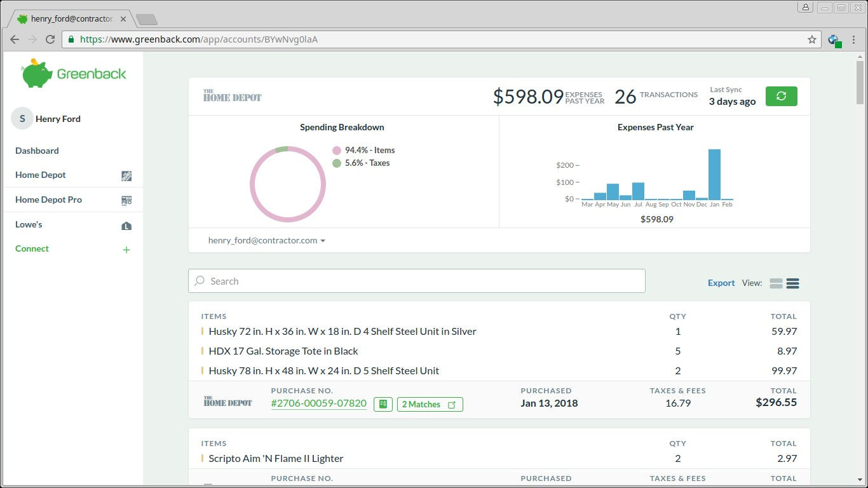868x488 pixels.
Task: Click the Export link
Action: point(721,283)
